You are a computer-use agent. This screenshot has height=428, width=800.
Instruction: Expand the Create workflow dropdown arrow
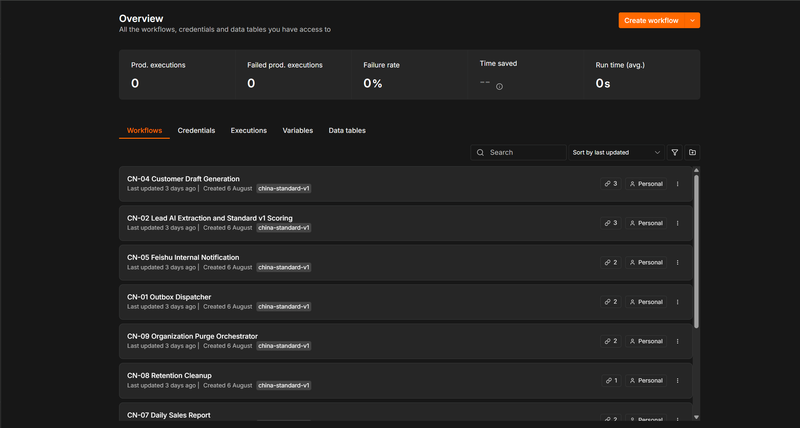pos(692,20)
